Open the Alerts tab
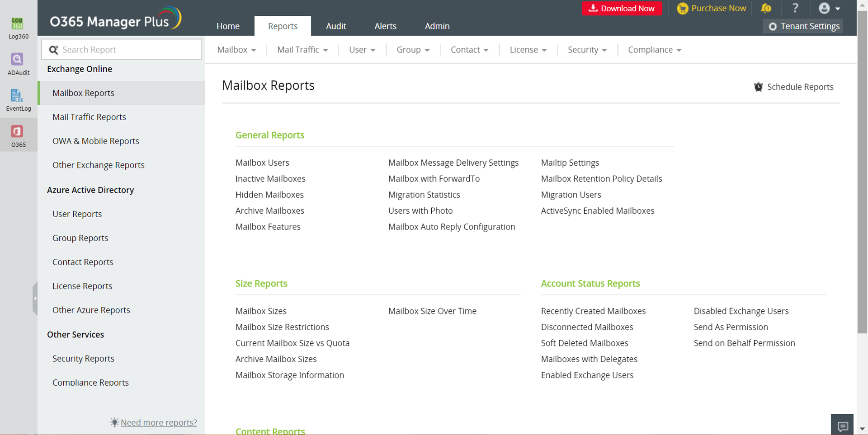The width and height of the screenshot is (868, 435). click(385, 26)
